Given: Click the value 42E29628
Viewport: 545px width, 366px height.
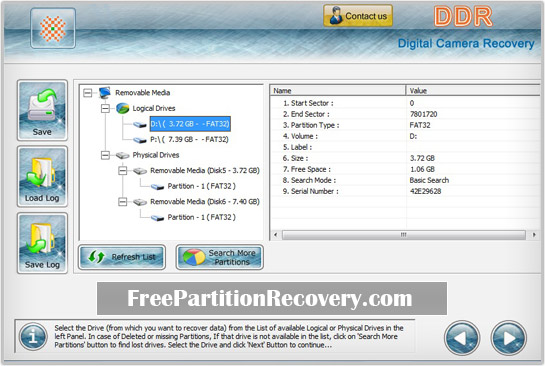Looking at the screenshot, I should coord(425,192).
